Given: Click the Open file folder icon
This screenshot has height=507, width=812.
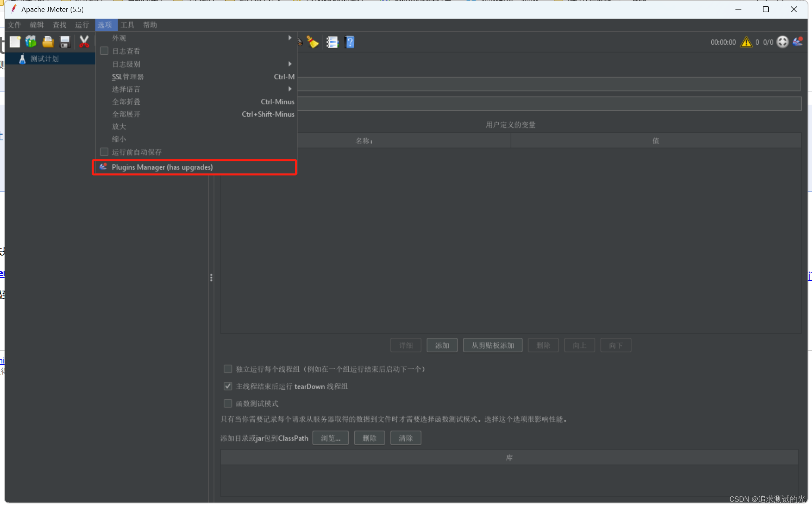Looking at the screenshot, I should (48, 42).
